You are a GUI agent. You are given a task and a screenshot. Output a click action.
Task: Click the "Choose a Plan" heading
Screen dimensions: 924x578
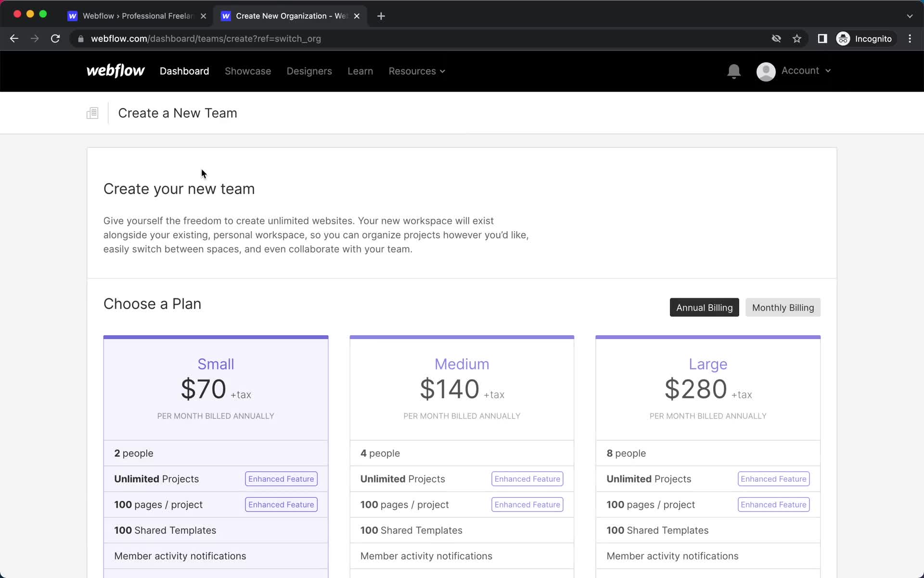tap(152, 304)
